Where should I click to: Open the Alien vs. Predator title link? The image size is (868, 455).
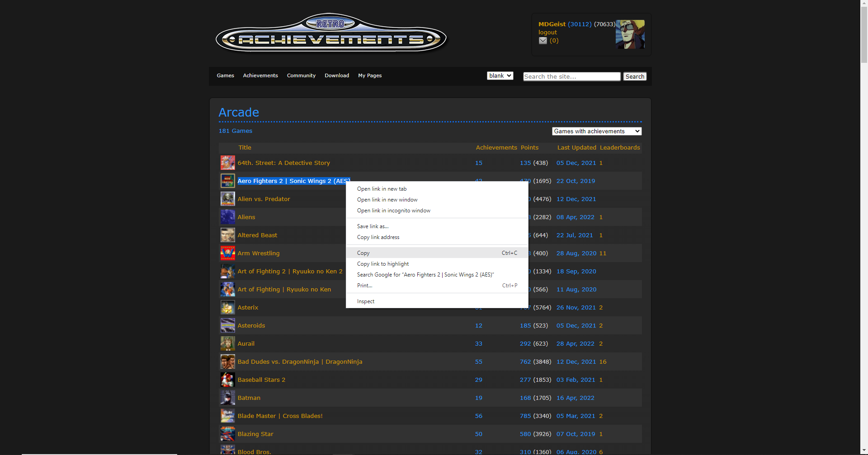click(x=264, y=199)
